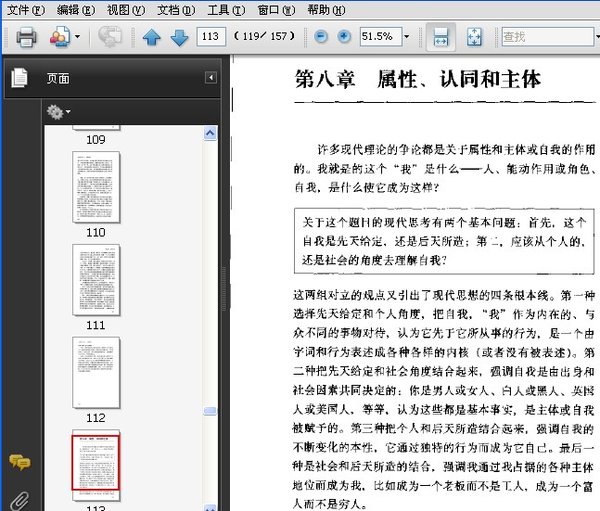
Task: Open the find box dropdown arrow
Action: (591, 37)
